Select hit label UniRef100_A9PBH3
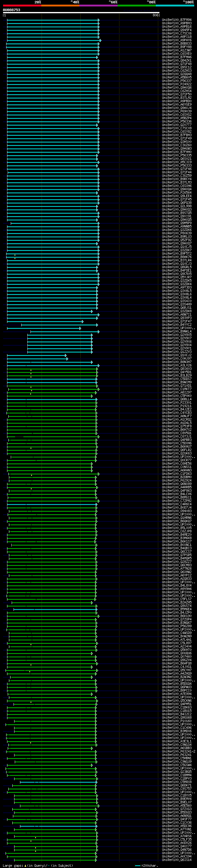Image resolution: width=197 pixels, height=868 pixels. [177, 23]
